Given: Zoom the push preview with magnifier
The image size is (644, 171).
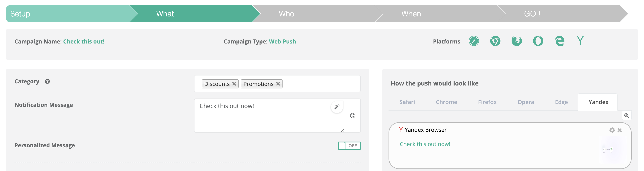Looking at the screenshot, I should coord(627,116).
